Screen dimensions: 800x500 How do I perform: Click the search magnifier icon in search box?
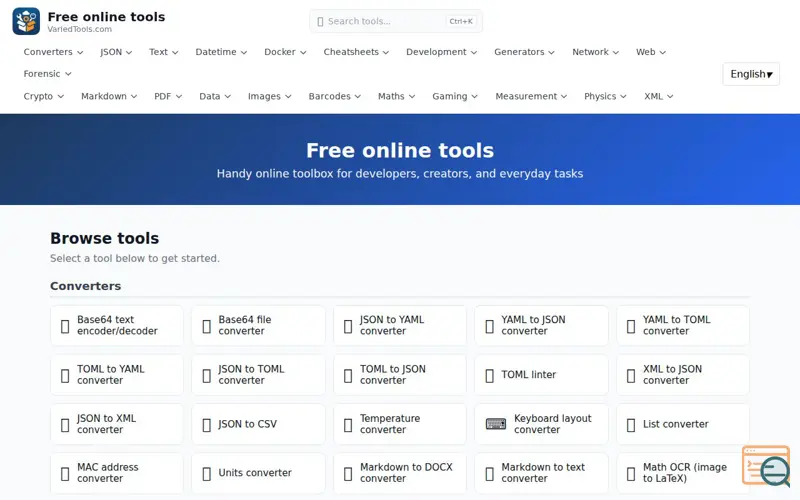(320, 21)
